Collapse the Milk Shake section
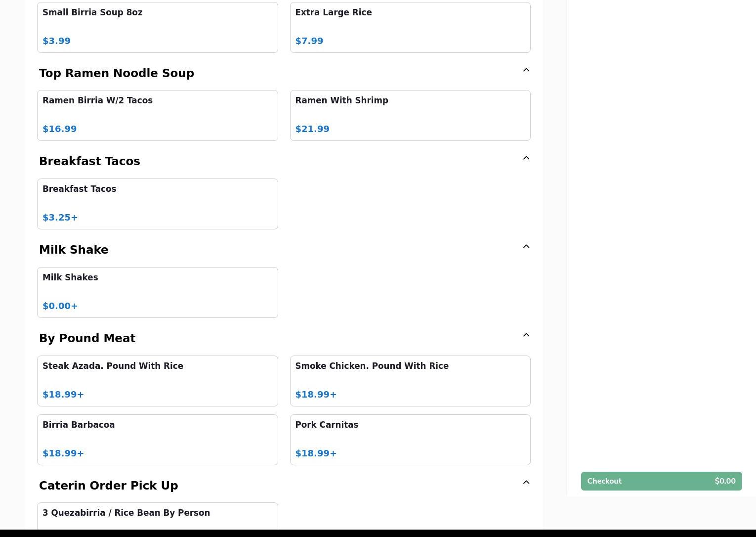The height and width of the screenshot is (537, 756). 526,247
